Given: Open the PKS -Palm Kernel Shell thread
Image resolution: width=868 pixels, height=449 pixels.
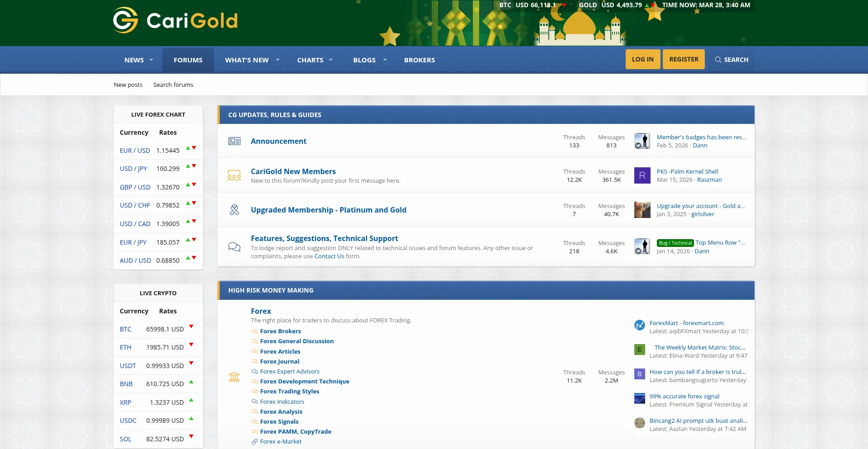Looking at the screenshot, I should [x=687, y=171].
